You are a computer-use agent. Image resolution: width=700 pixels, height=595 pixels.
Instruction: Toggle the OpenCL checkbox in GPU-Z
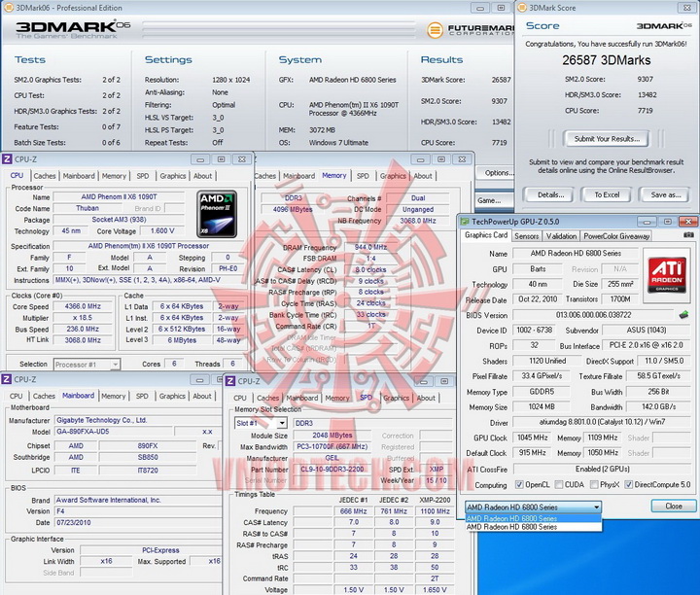point(519,484)
